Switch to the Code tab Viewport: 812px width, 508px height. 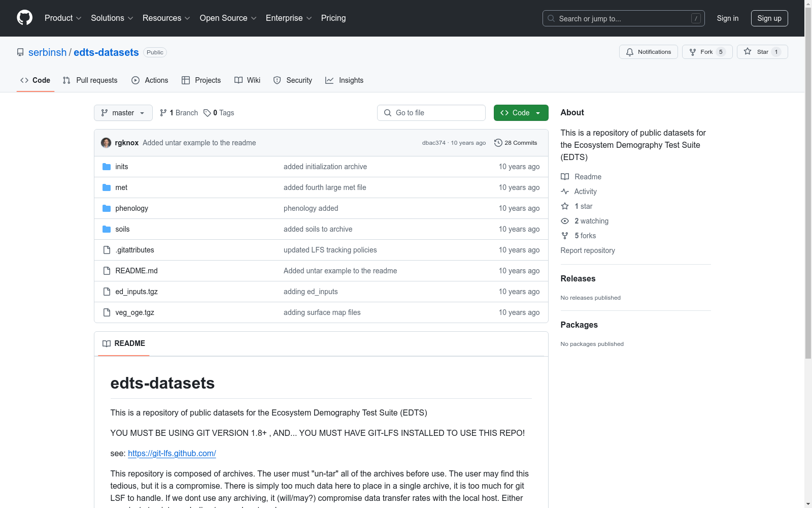[x=36, y=80]
